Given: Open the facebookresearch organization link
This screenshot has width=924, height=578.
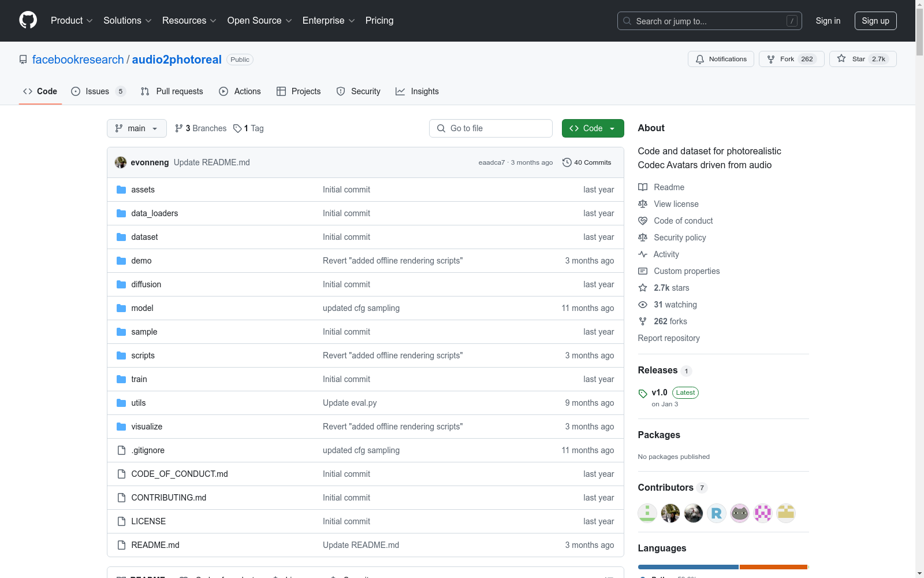Looking at the screenshot, I should pos(78,60).
